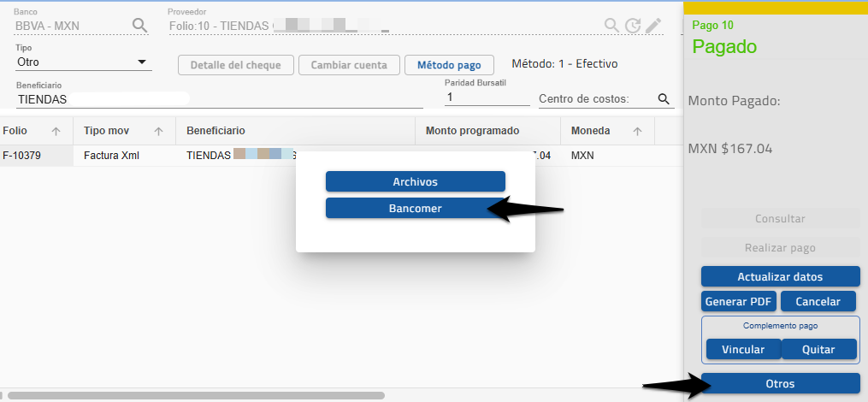The width and height of the screenshot is (868, 402).
Task: Sort by Tipo mov column arrow
Action: (158, 131)
